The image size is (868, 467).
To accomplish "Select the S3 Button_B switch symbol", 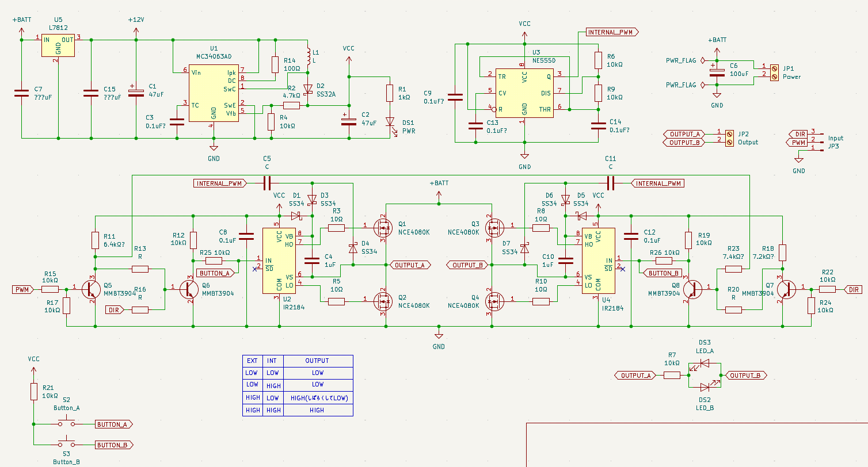I will point(67,445).
